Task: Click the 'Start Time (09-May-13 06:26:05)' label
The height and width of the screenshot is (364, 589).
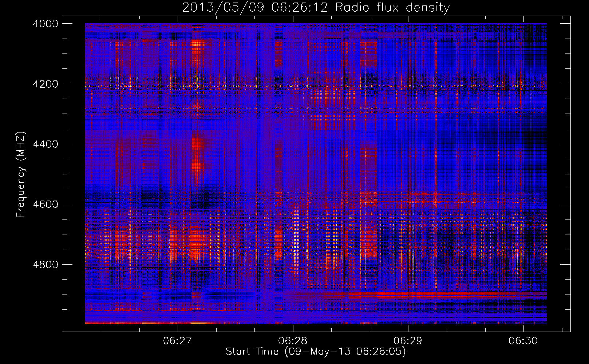Action: coord(316,352)
